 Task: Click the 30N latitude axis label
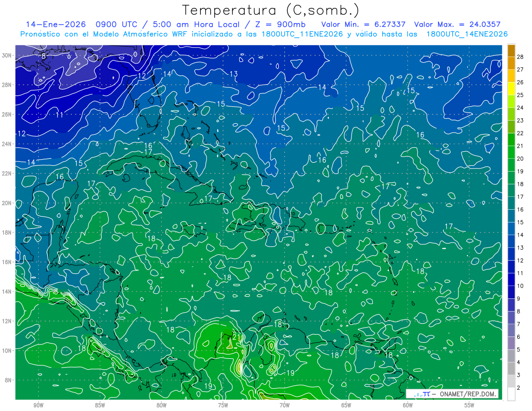click(6, 55)
